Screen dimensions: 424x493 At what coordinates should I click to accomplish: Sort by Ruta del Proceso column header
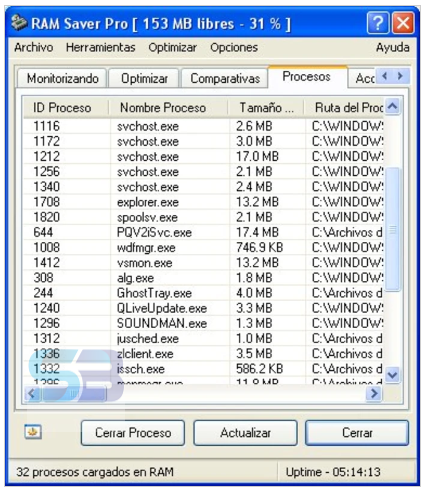pos(344,108)
